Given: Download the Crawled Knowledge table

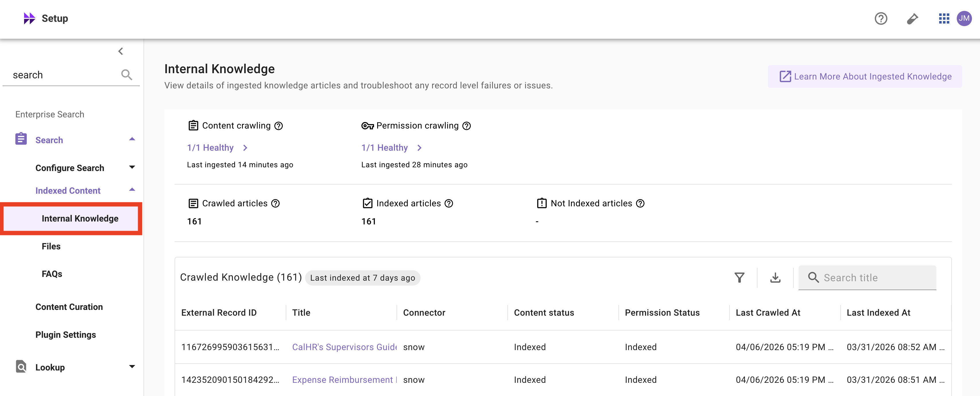Looking at the screenshot, I should coord(775,277).
